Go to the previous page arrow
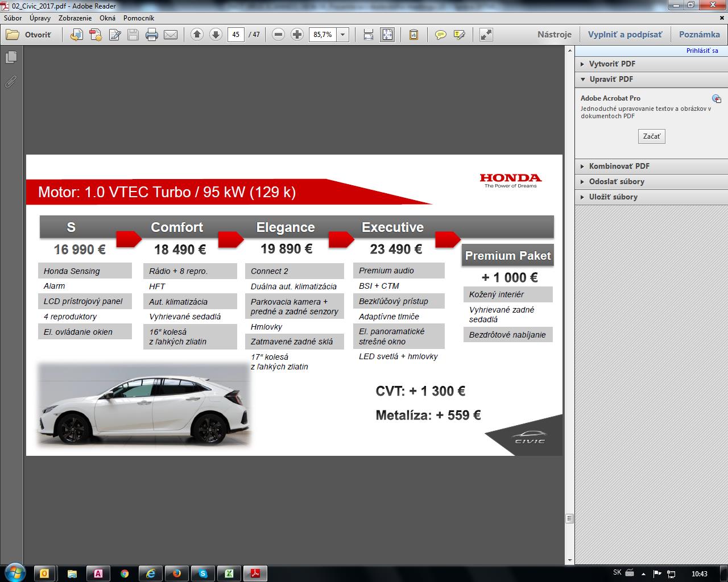Viewport: 728px width, 582px height. pyautogui.click(x=197, y=35)
